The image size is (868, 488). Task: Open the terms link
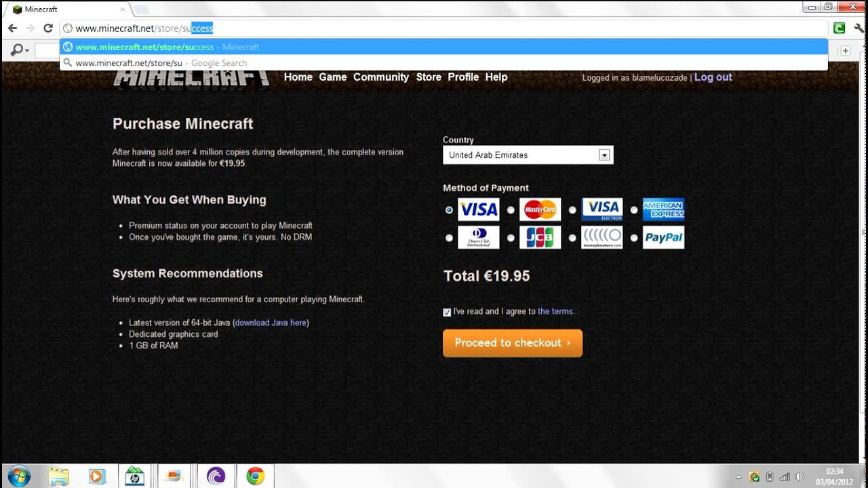pos(555,312)
